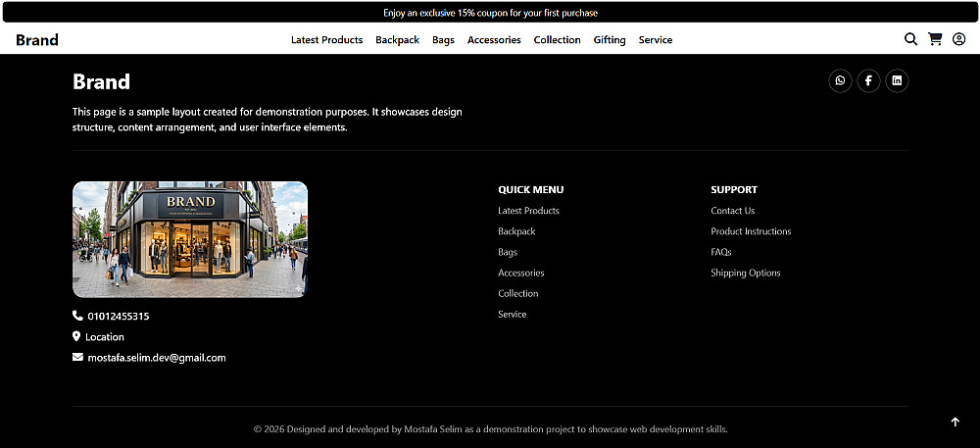The width and height of the screenshot is (980, 448).
Task: Click the WhatsApp social icon
Action: (840, 80)
